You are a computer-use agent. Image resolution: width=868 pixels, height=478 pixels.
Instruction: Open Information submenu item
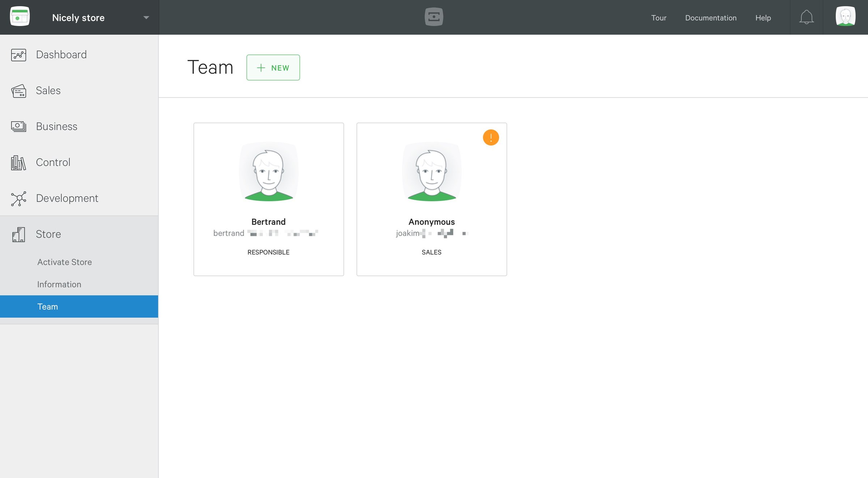pyautogui.click(x=59, y=284)
